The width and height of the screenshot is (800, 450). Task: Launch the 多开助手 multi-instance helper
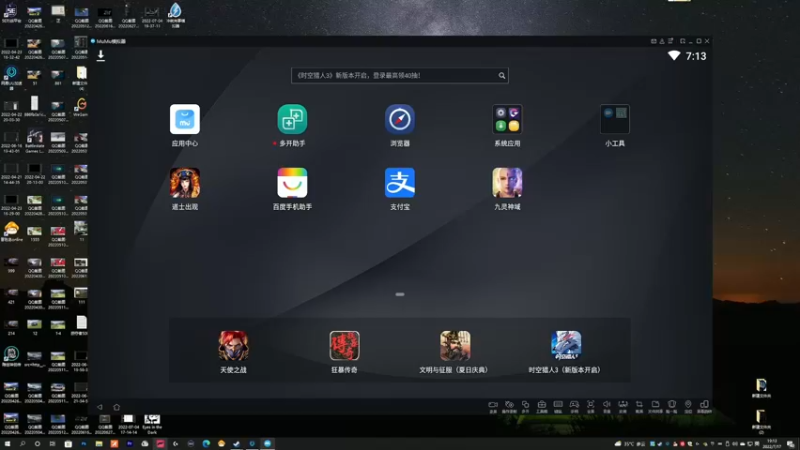tap(292, 119)
